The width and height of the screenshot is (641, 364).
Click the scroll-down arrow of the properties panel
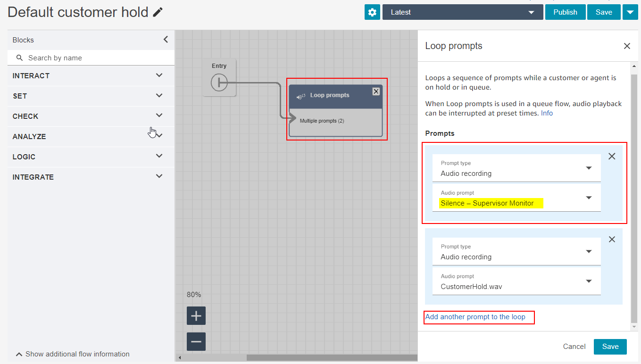tap(634, 327)
